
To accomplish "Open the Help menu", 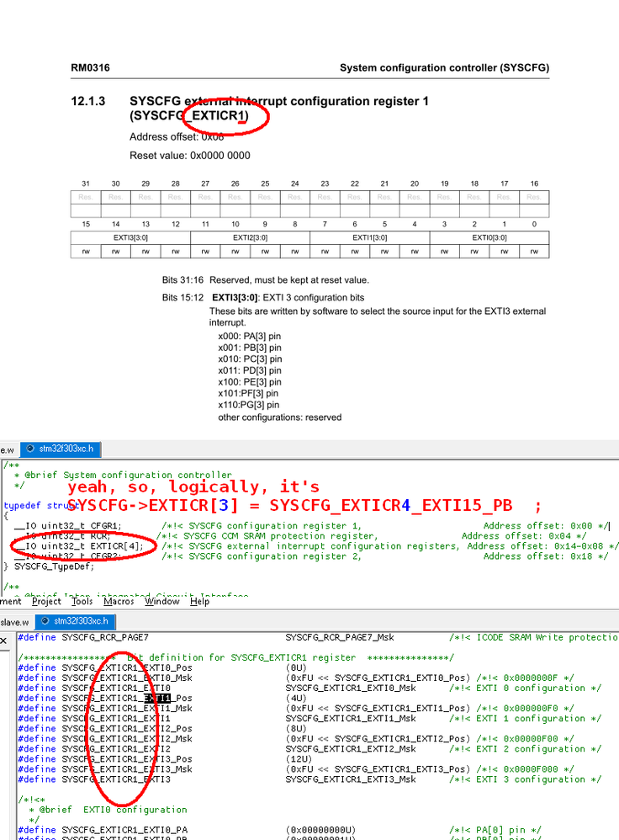I will pos(199,601).
